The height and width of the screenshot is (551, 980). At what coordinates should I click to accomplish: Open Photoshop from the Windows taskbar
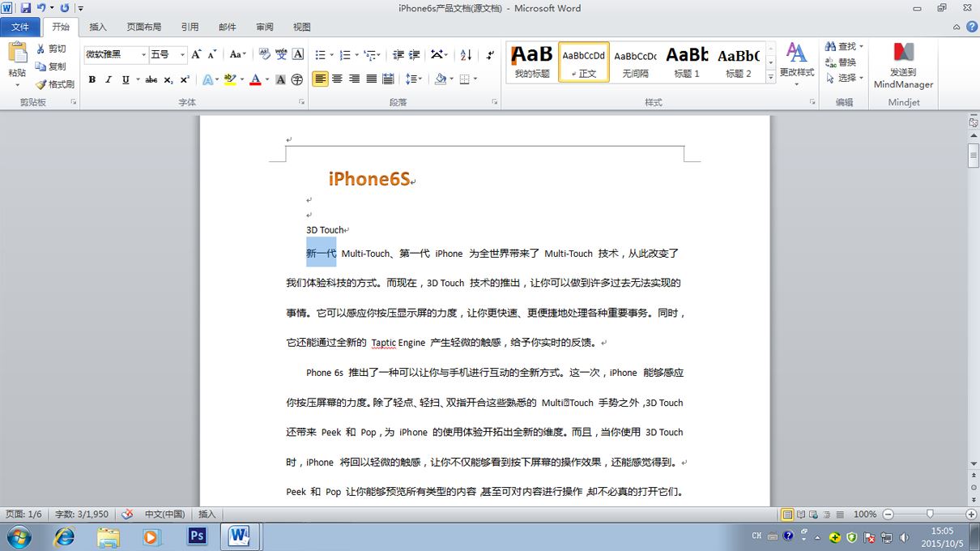197,536
